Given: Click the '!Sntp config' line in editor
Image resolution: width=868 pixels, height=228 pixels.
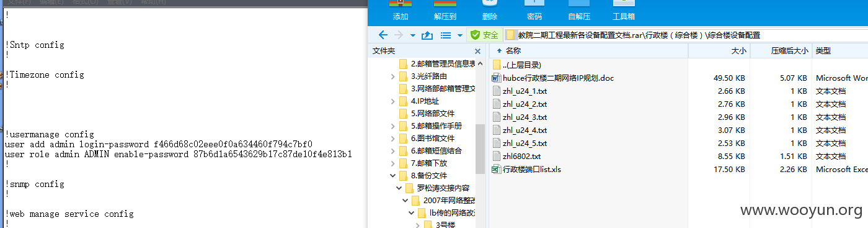Looking at the screenshot, I should click(x=35, y=45).
